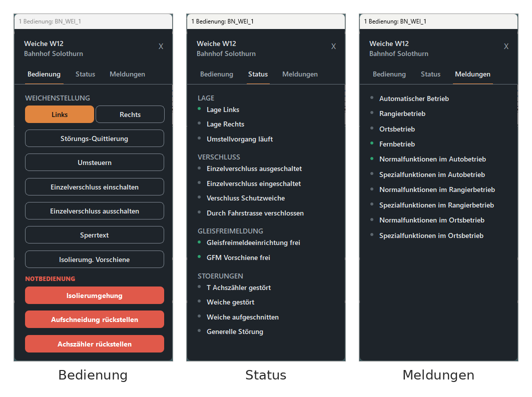Select the Weiche aufgeschnitten row

(239, 317)
